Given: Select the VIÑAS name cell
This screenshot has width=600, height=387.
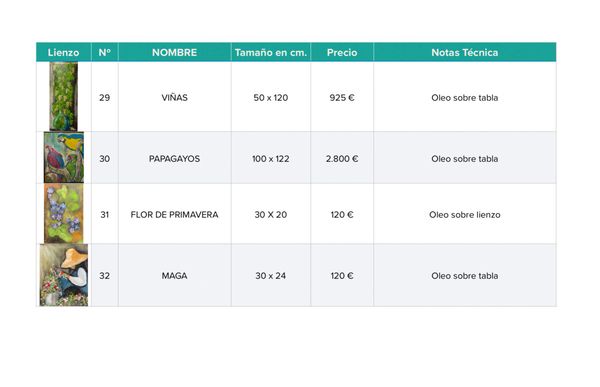Looking at the screenshot, I should (x=174, y=97).
